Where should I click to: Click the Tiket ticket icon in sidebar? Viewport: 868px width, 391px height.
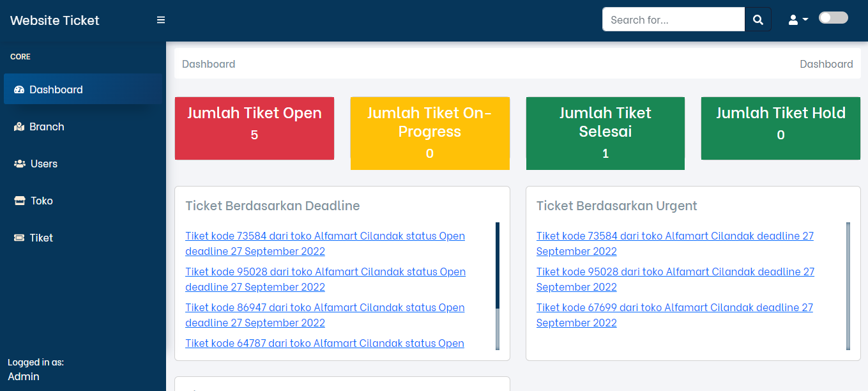[x=19, y=238]
